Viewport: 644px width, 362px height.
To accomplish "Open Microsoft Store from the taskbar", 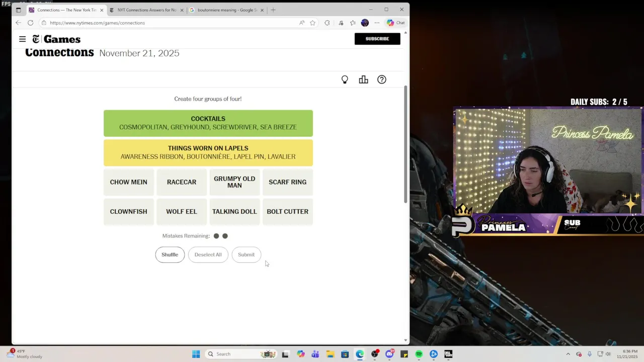I will click(345, 354).
